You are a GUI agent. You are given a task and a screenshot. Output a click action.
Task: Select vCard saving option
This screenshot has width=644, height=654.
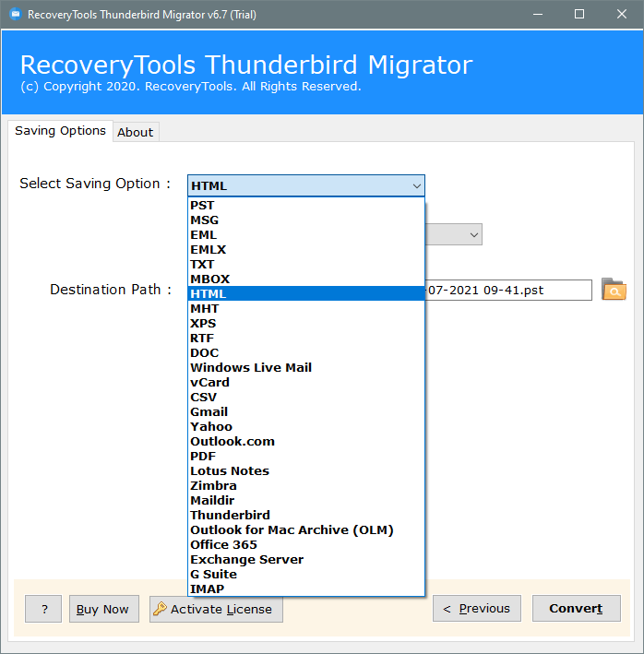[x=306, y=382]
